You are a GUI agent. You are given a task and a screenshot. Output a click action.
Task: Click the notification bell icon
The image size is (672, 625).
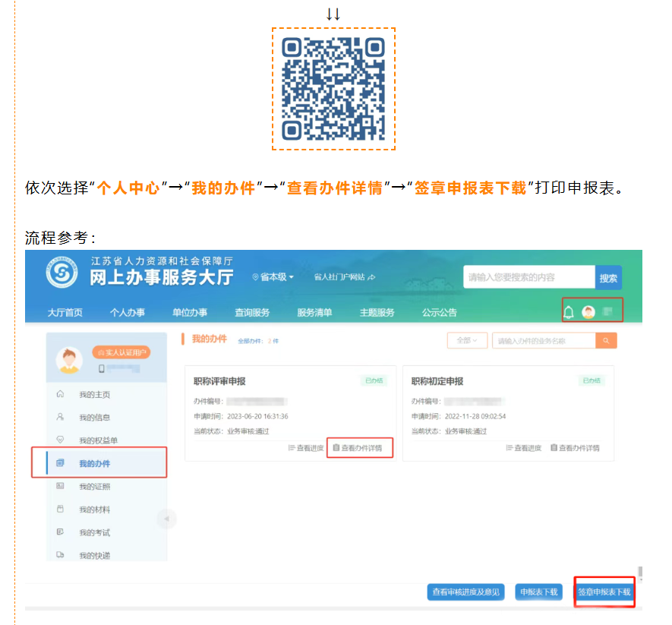pyautogui.click(x=568, y=312)
